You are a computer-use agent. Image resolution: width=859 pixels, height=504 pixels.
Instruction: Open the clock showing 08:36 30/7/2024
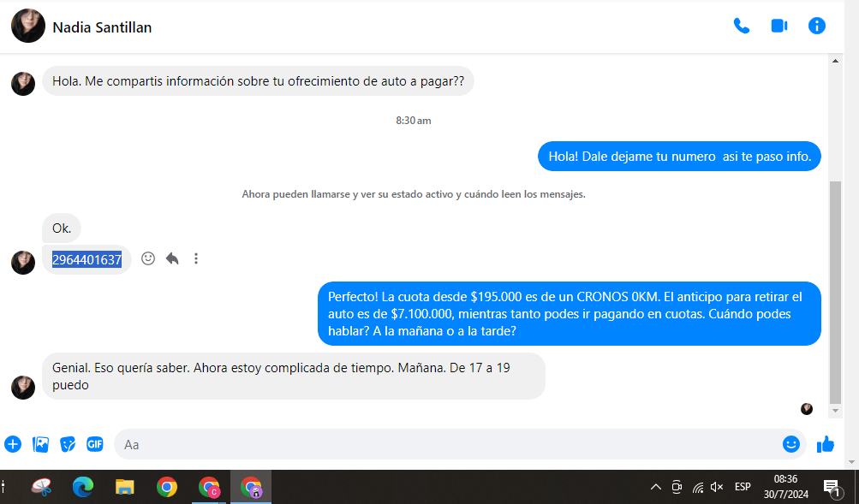click(x=785, y=487)
